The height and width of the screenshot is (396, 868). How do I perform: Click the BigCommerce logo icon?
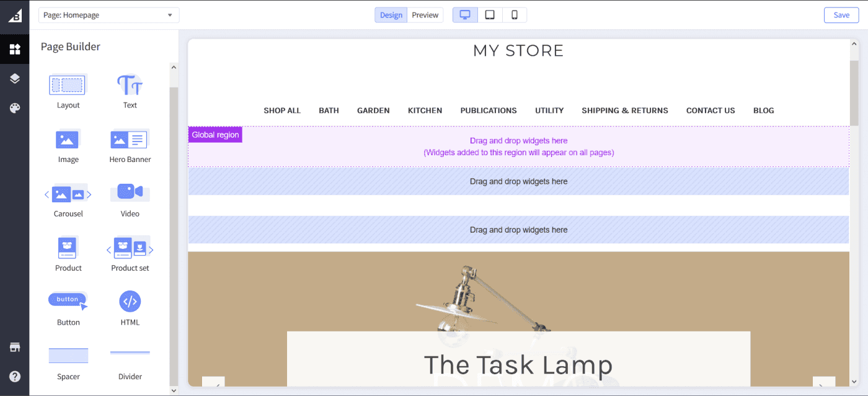(15, 15)
